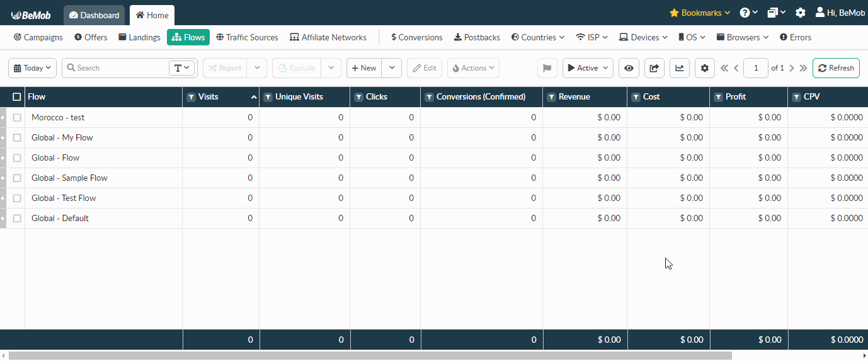The height and width of the screenshot is (361, 868).
Task: Open the search type T dropdown
Action: tap(182, 68)
